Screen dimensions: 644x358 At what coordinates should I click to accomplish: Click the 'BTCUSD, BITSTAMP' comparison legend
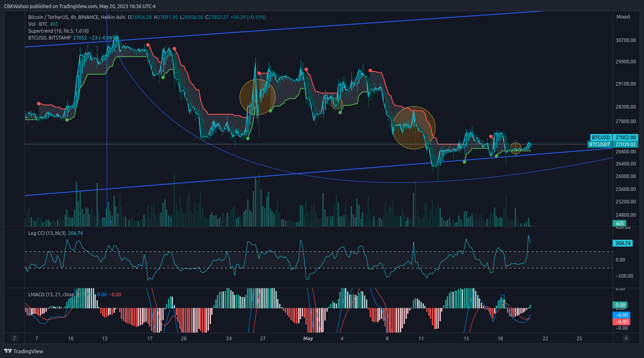50,38
